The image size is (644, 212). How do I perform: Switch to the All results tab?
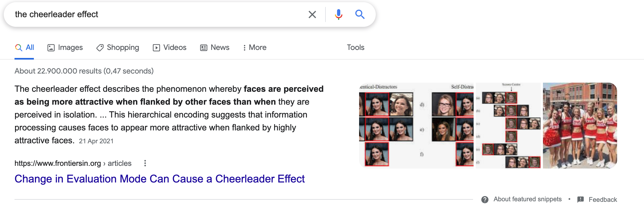coord(24,47)
